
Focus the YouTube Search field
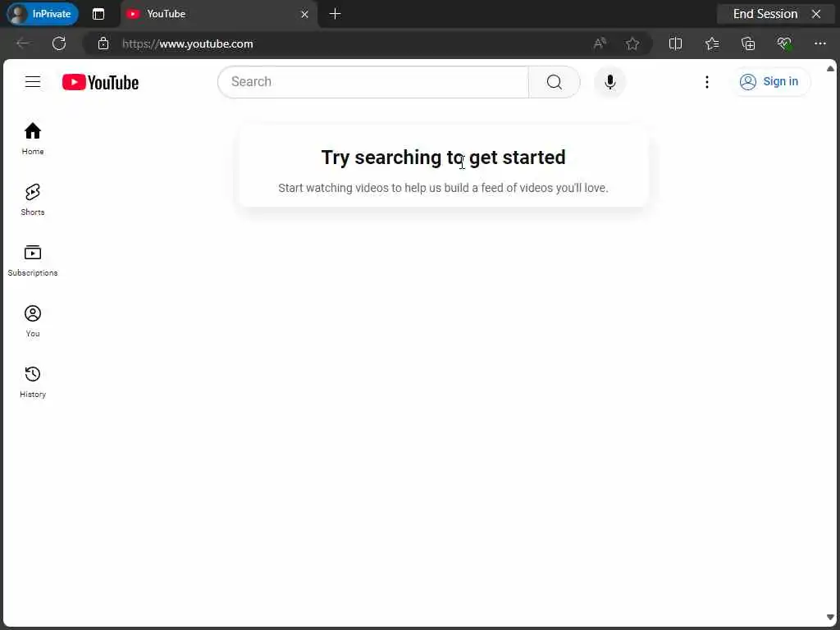pos(373,82)
